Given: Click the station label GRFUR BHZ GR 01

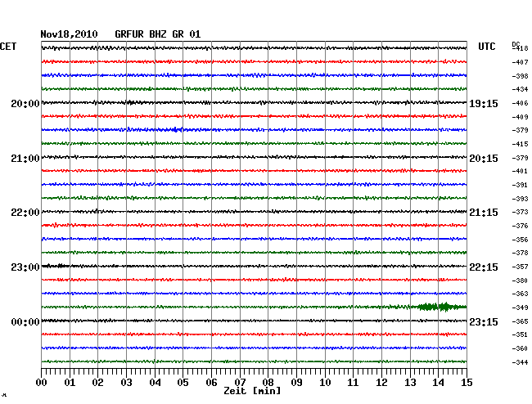Looking at the screenshot, I should 158,34.
